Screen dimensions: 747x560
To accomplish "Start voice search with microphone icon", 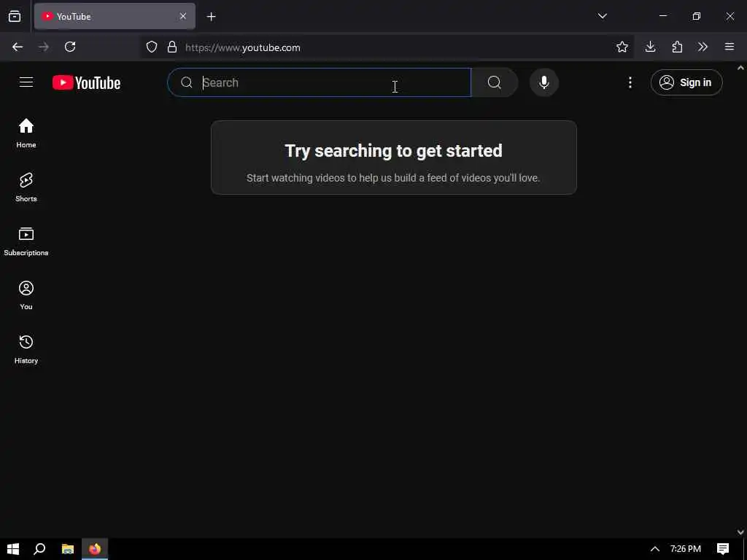I will point(544,82).
